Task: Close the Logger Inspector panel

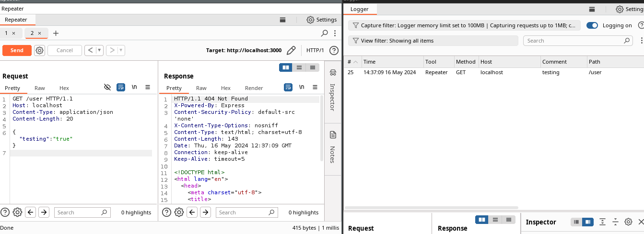Action: point(641,222)
